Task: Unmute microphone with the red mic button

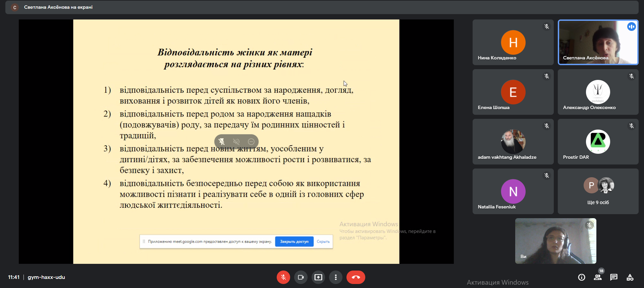Action: tap(283, 277)
